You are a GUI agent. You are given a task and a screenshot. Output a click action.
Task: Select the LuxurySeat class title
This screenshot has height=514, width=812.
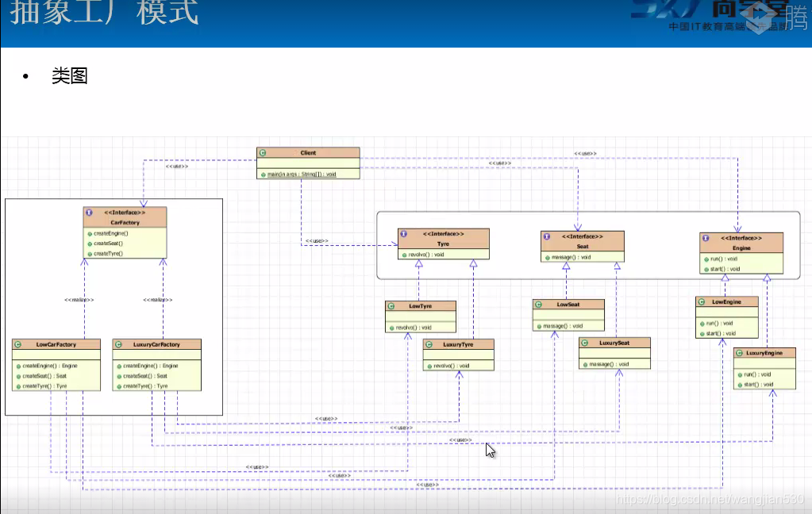pyautogui.click(x=614, y=343)
